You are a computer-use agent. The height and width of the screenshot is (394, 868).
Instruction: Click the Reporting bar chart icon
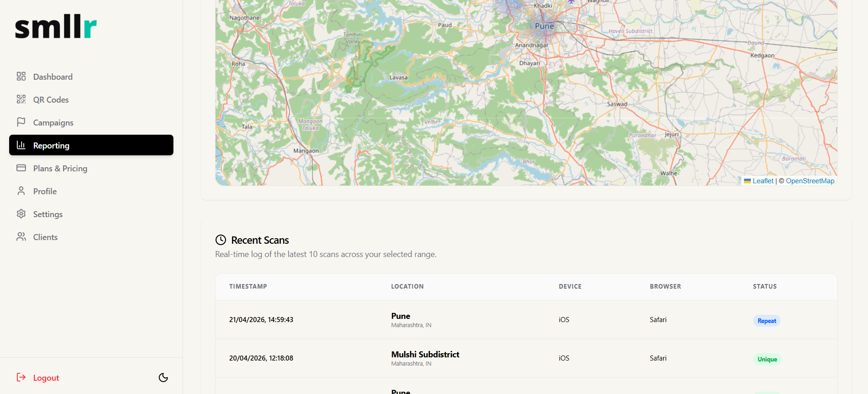pos(21,145)
